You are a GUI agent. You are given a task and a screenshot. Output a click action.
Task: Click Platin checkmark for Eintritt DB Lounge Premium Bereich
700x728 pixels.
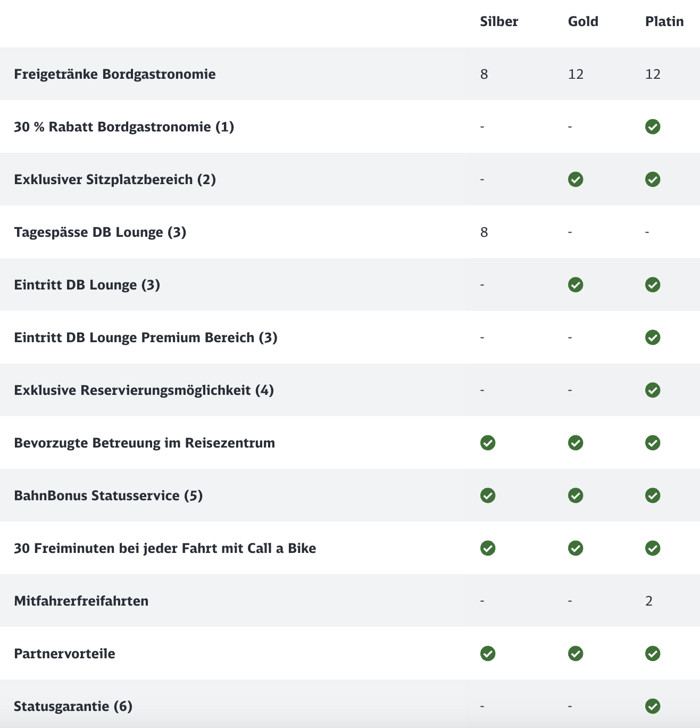pos(653,337)
